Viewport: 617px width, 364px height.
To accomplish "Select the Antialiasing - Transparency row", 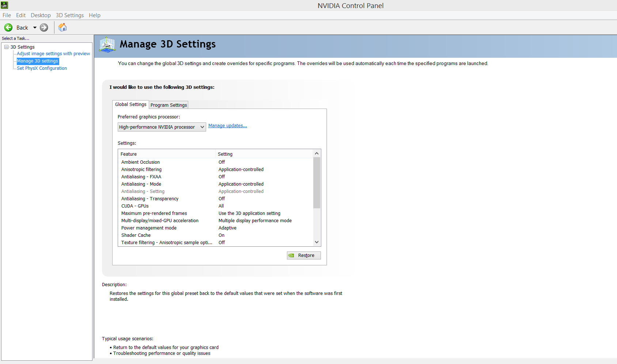I will (216, 199).
